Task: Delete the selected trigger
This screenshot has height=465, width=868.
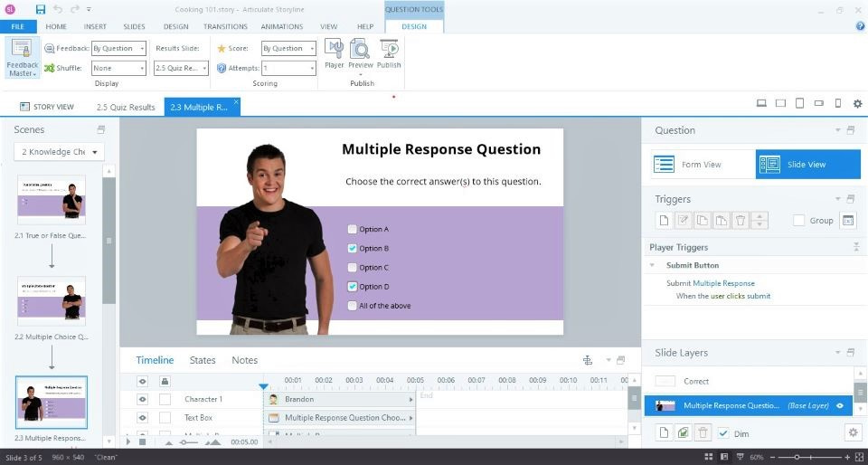Action: (x=740, y=221)
